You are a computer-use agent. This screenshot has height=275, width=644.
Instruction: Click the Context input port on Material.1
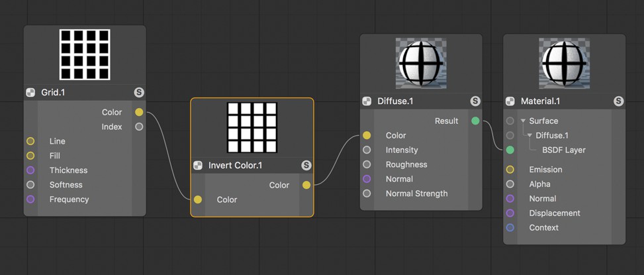[x=510, y=228]
